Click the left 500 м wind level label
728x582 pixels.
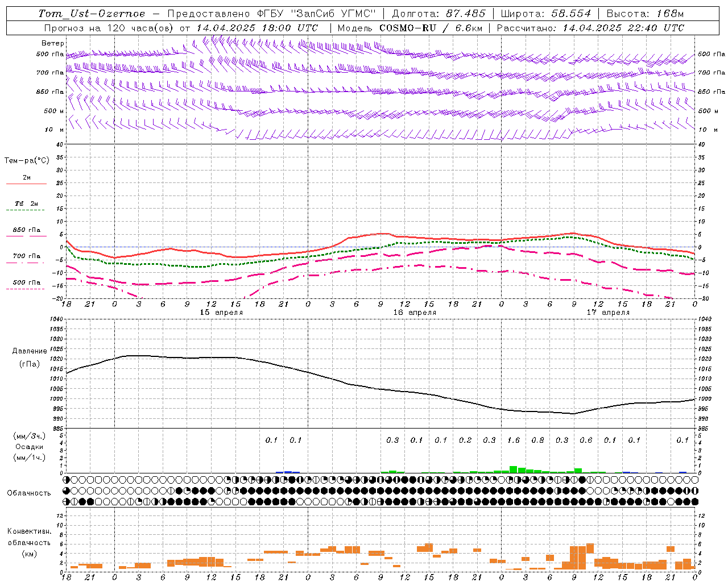54,111
